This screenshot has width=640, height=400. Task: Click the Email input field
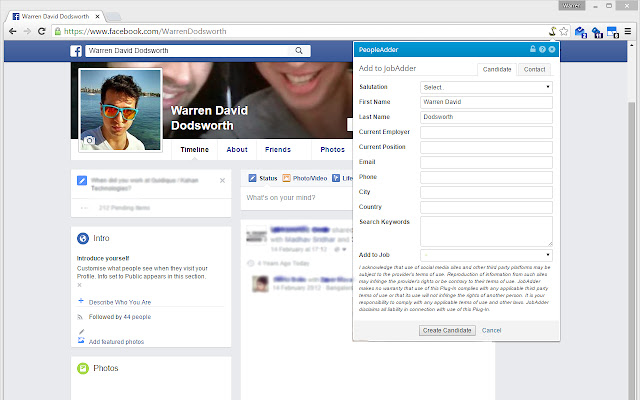click(x=486, y=161)
